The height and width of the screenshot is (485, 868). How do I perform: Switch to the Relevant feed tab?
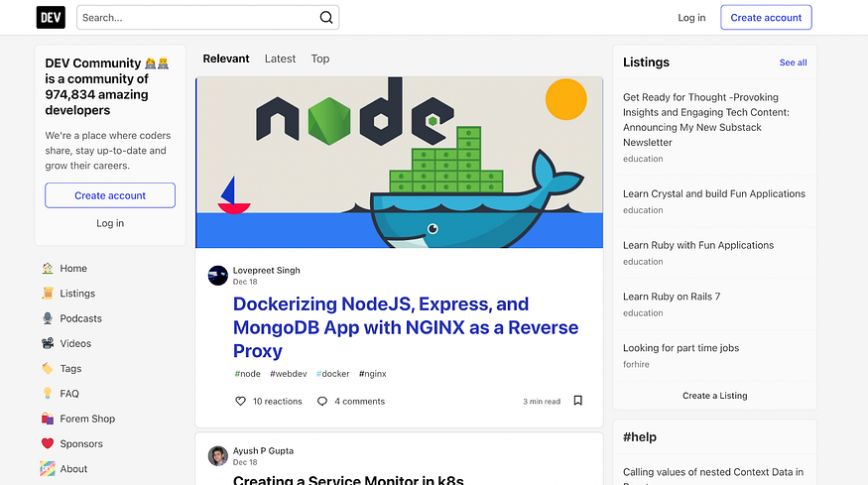point(226,59)
